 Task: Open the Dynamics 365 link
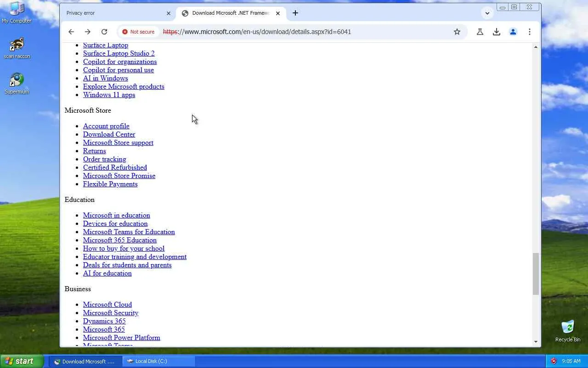104,321
